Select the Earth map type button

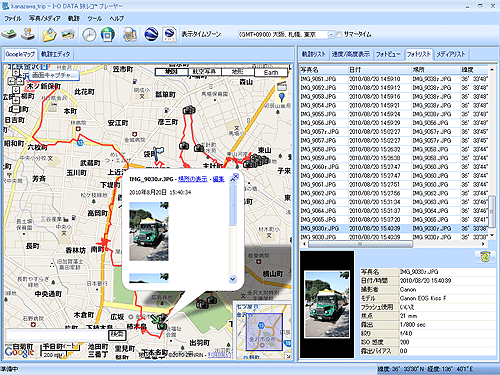(x=271, y=72)
